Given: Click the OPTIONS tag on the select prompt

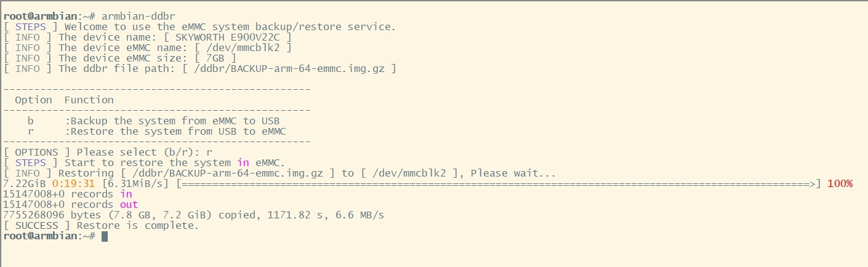Looking at the screenshot, I should point(37,152).
